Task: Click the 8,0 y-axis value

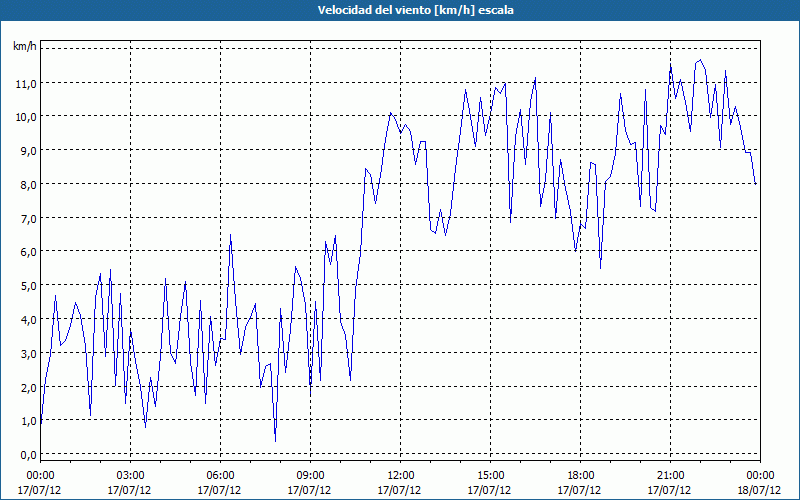Action: tap(28, 185)
